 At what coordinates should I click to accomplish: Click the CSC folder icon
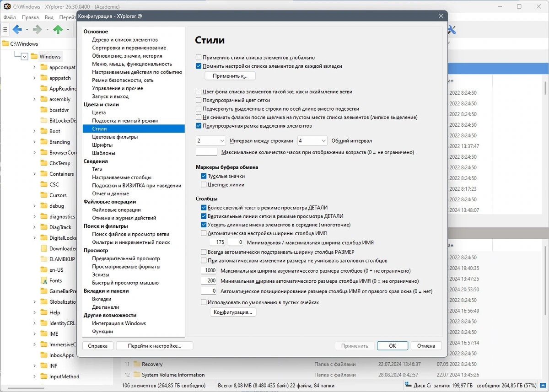(44, 184)
